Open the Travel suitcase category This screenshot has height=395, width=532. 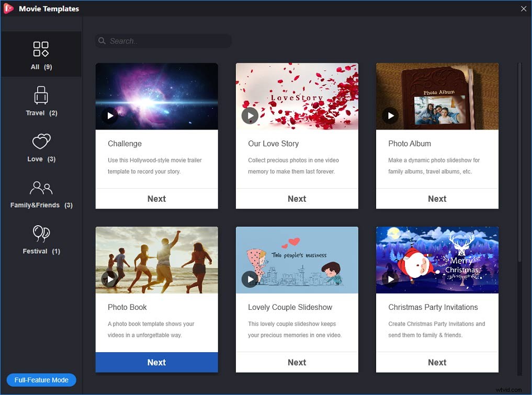click(x=41, y=96)
